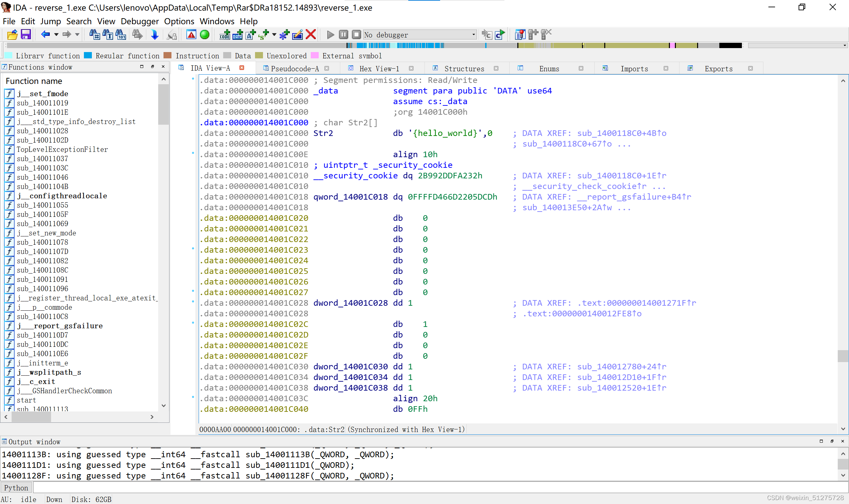Viewport: 849px width, 504px height.
Task: Open the forward-navigation history dropdown arrow
Action: click(x=77, y=34)
